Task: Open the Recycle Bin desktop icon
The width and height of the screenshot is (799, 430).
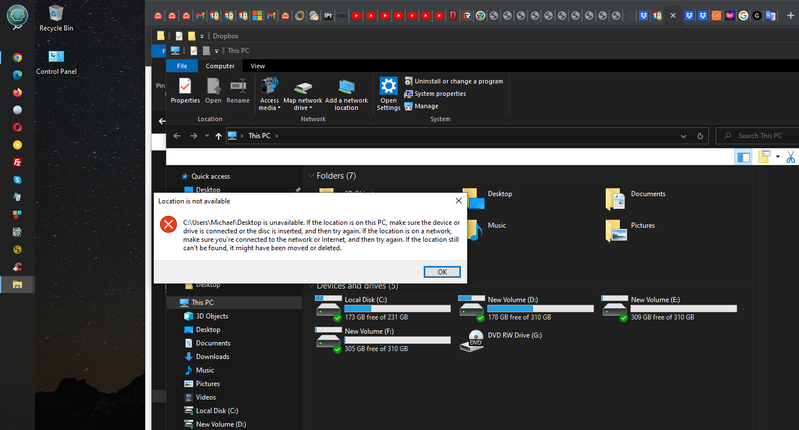Action: tap(58, 15)
